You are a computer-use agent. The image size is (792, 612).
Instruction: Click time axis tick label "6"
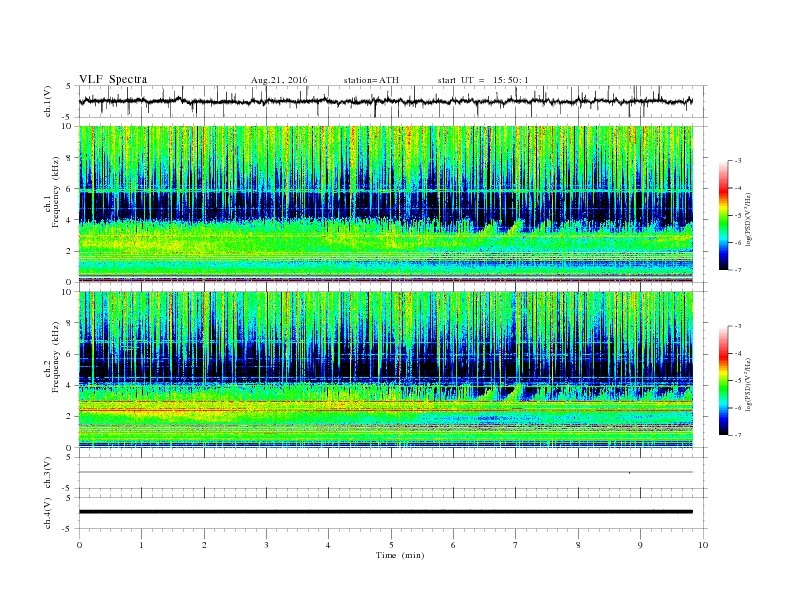tap(454, 545)
